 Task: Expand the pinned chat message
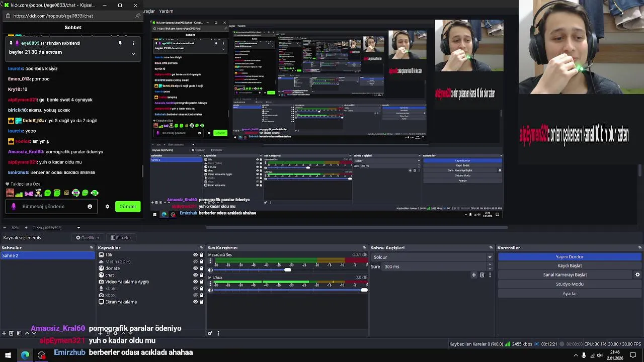coord(133,53)
